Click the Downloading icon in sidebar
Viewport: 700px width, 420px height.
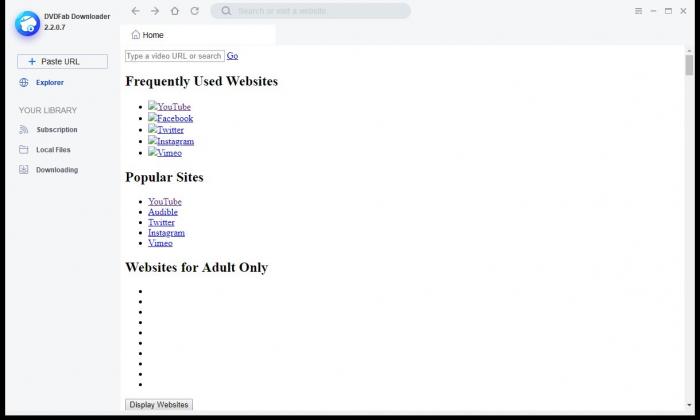(24, 170)
